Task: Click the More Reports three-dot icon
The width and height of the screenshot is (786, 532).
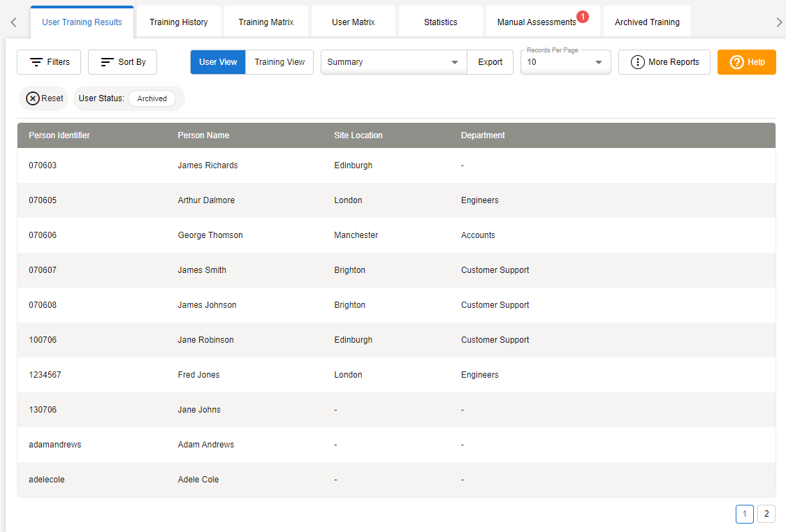Action: point(637,62)
